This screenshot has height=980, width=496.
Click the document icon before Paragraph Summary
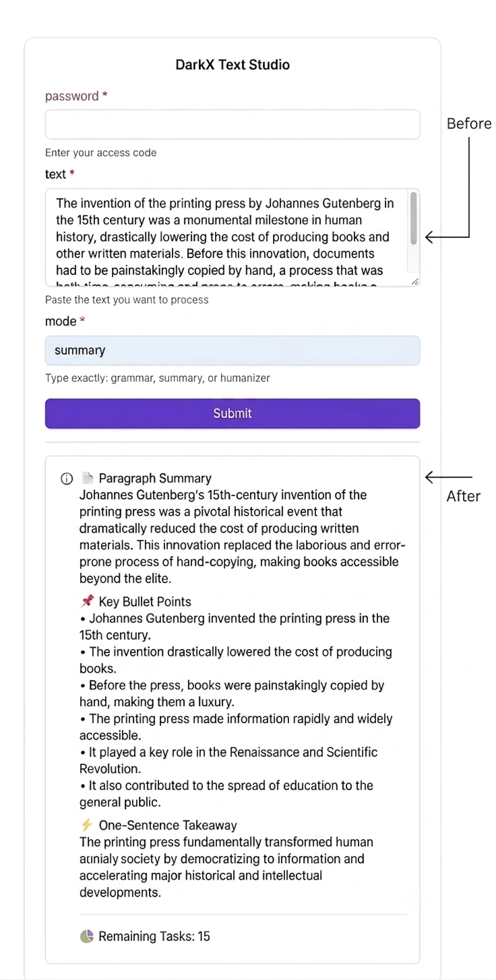pos(87,478)
